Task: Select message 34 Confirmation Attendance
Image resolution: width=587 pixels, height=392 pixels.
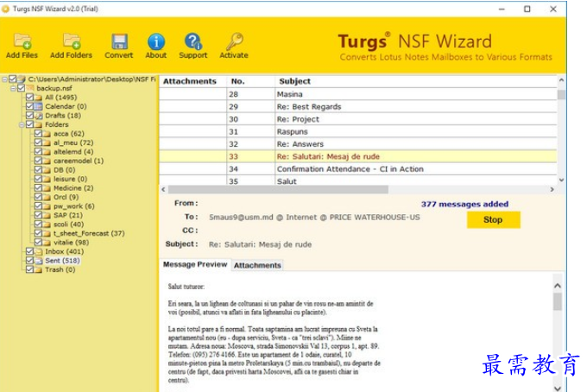Action: click(358, 169)
